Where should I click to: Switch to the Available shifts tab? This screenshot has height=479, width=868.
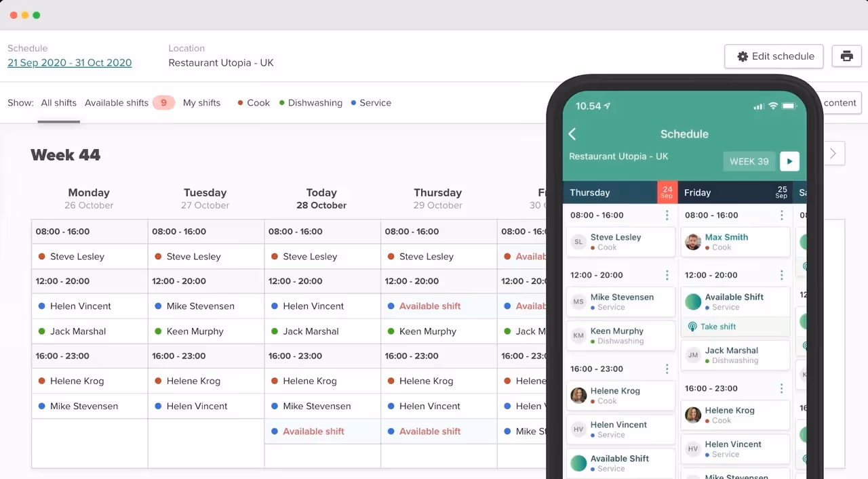click(117, 102)
